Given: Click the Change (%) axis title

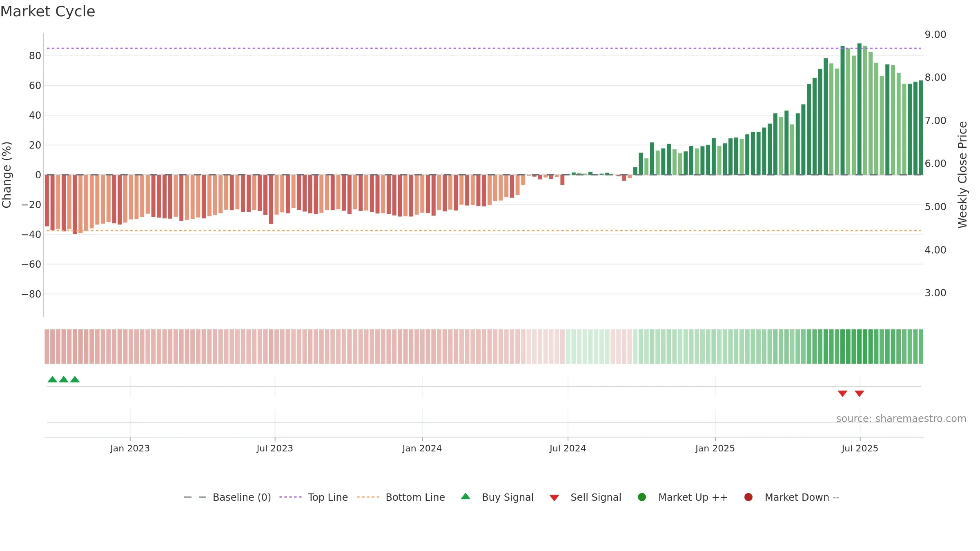Looking at the screenshot, I should coord(7,175).
